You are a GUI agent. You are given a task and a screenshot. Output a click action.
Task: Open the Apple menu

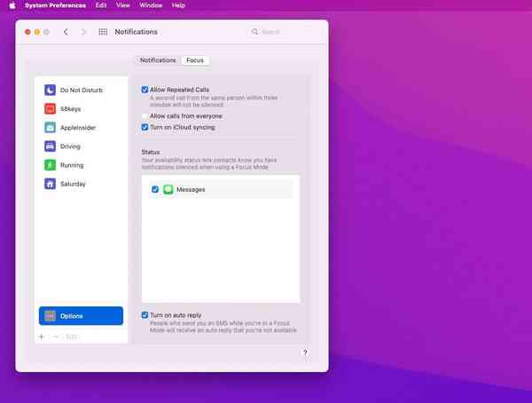(12, 5)
